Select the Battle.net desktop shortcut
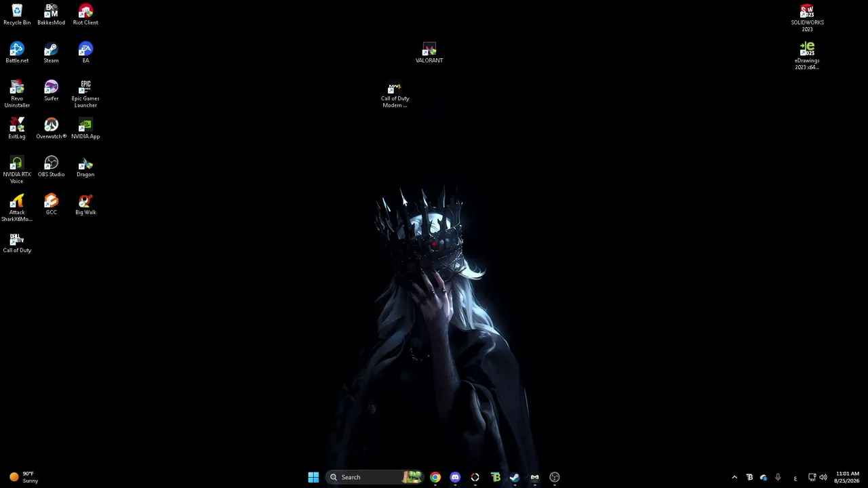868x488 pixels. click(x=17, y=53)
